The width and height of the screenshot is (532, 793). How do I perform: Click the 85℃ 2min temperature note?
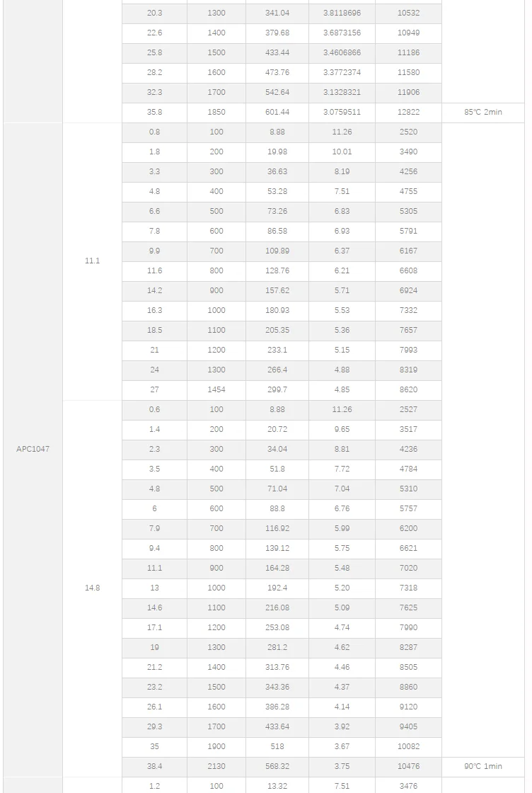point(483,113)
